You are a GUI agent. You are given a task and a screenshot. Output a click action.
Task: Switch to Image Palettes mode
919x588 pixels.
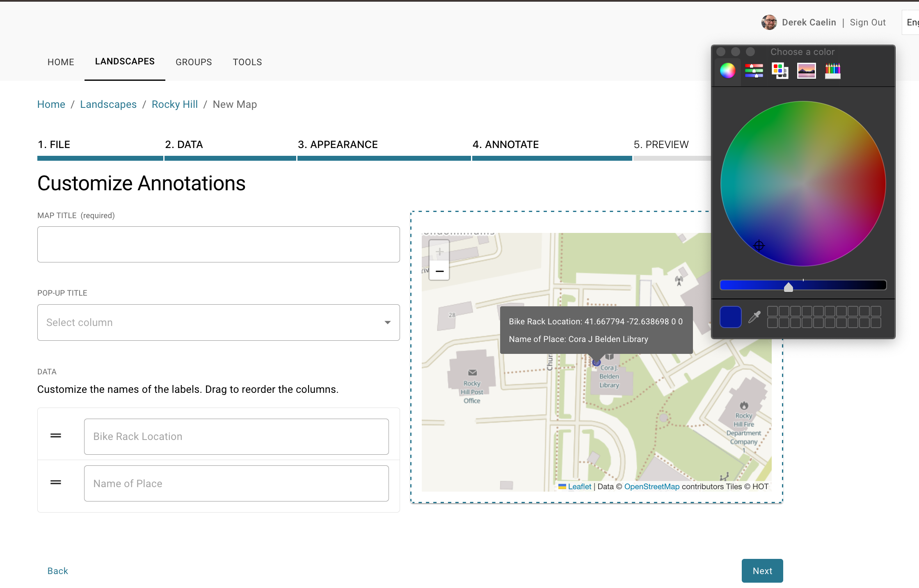[x=806, y=71]
